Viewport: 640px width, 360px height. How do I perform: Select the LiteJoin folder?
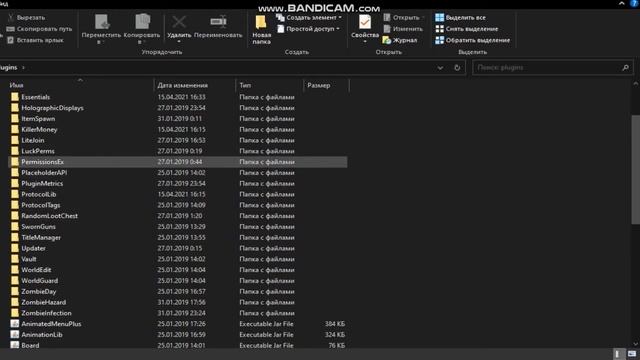click(178, 140)
